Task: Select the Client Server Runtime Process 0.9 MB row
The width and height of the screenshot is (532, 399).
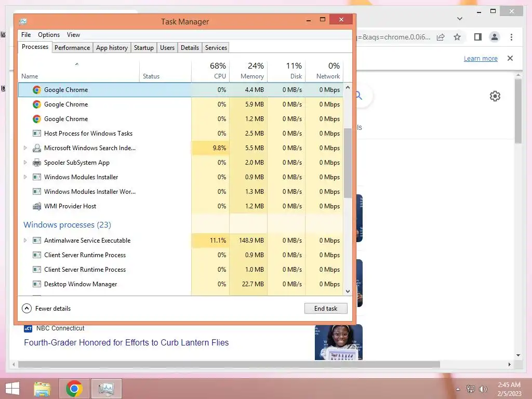Action: pyautogui.click(x=180, y=255)
